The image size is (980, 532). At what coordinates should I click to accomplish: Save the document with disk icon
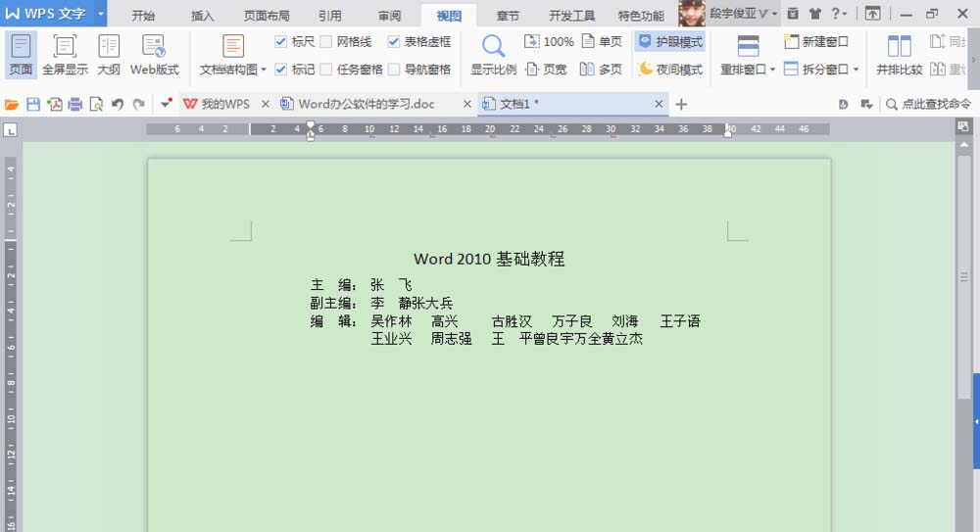pyautogui.click(x=33, y=105)
